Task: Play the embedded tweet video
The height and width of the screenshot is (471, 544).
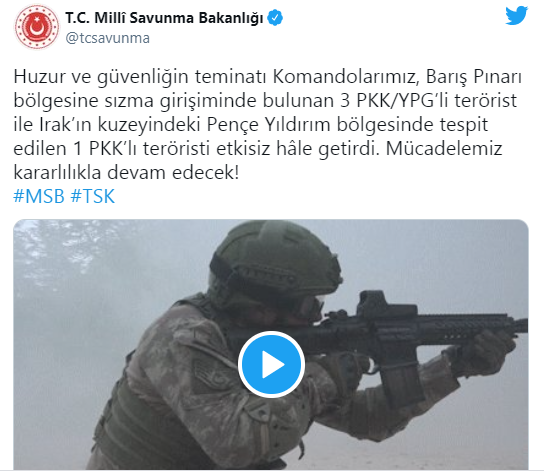Action: click(271, 365)
